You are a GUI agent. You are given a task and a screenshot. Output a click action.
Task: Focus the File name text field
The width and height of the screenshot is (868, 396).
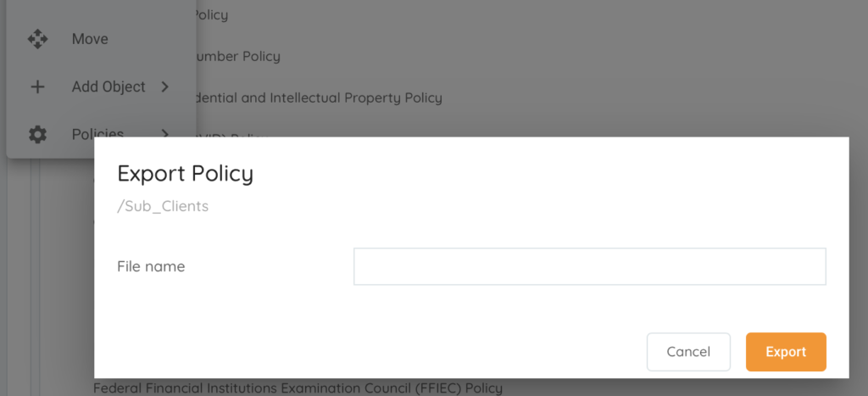pyautogui.click(x=590, y=266)
